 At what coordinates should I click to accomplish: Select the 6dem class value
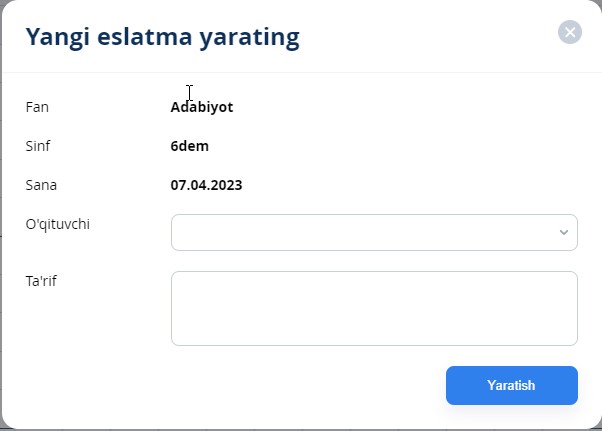click(x=190, y=146)
